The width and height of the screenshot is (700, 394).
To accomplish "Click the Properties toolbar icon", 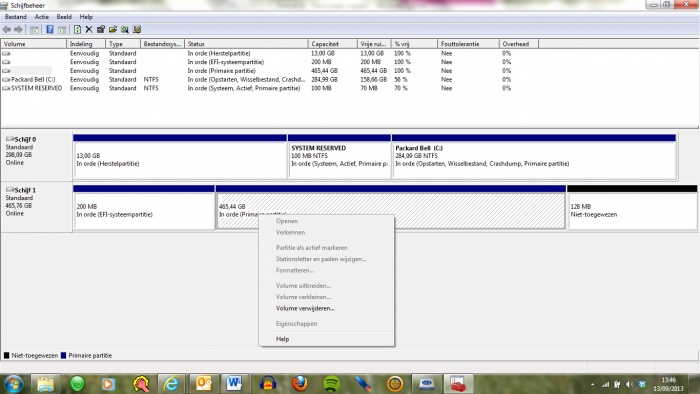I will [101, 29].
